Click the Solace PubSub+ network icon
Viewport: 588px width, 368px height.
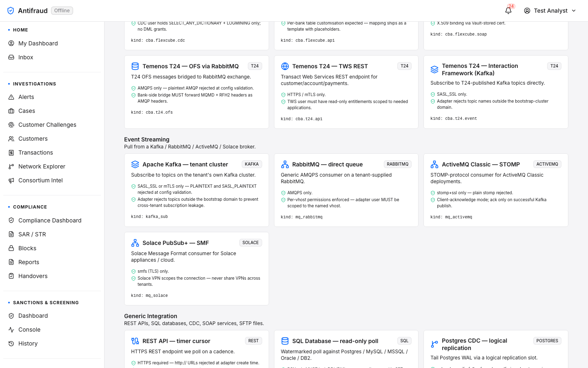click(x=135, y=243)
